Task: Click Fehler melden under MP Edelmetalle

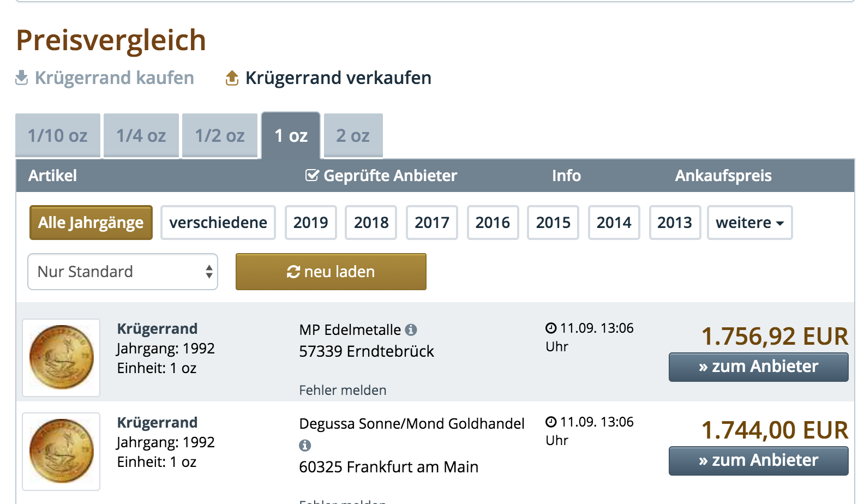Action: click(x=343, y=391)
